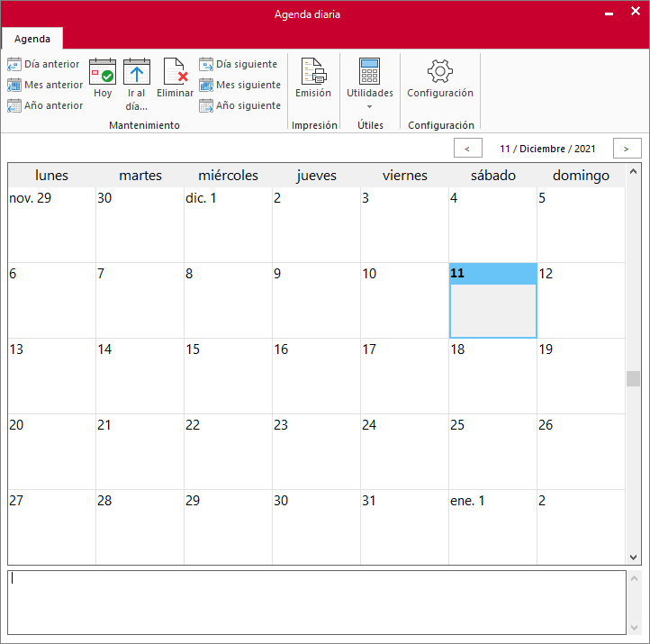
Task: Open Configuración gear icon
Action: tap(440, 78)
